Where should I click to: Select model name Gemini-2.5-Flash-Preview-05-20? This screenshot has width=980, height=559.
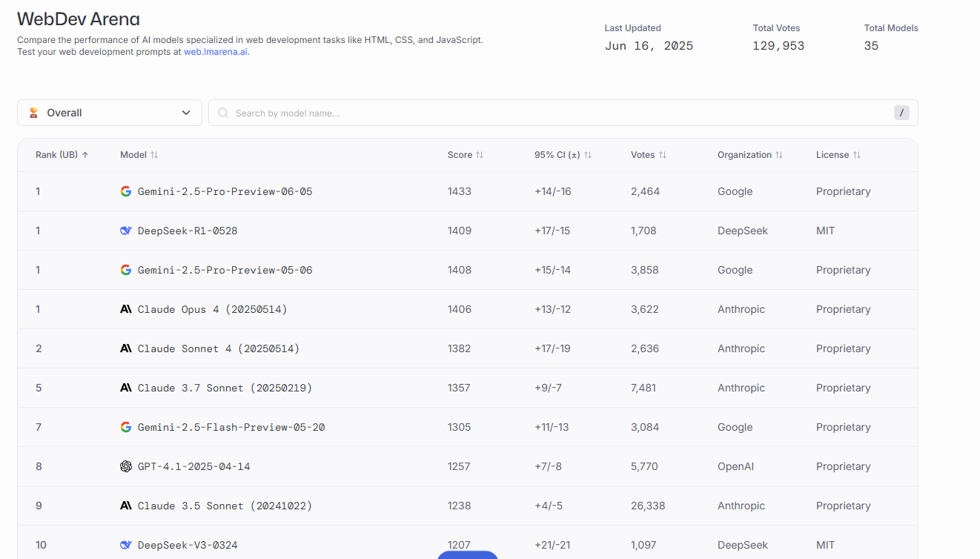[231, 427]
